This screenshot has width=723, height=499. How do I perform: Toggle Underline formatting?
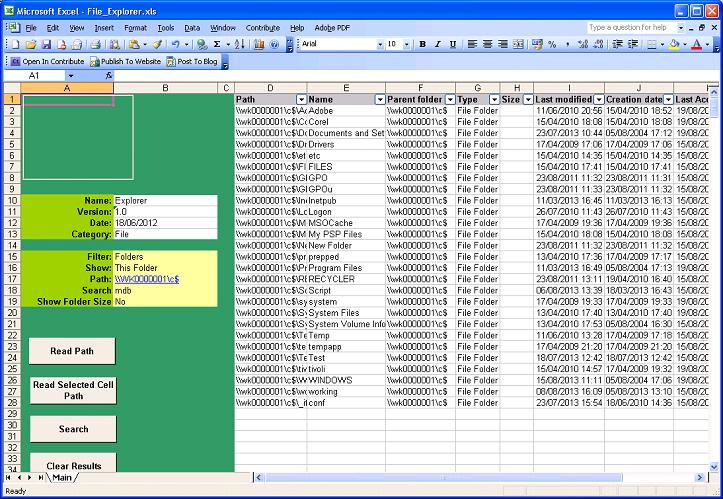(452, 45)
